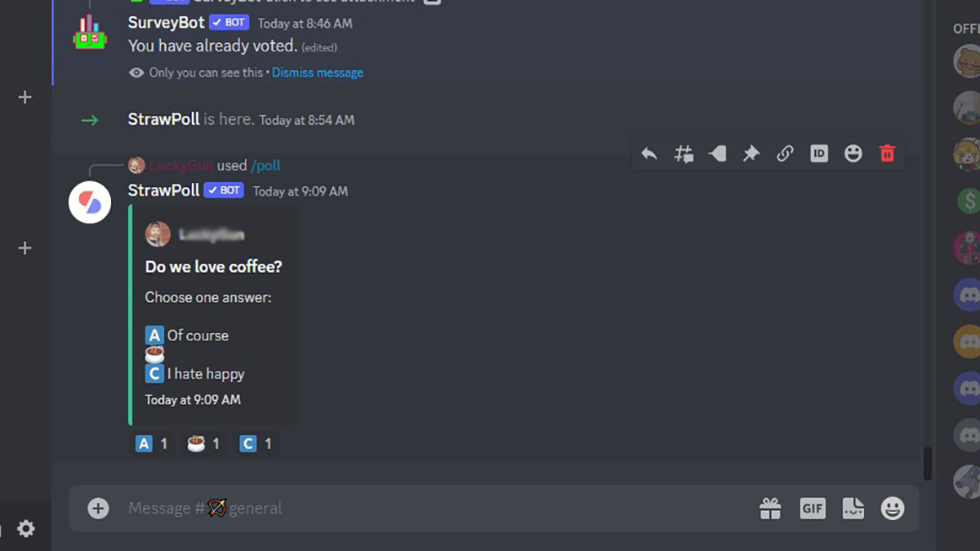Add a reaction using the smiley toolbar icon
This screenshot has height=551, width=980.
(853, 153)
